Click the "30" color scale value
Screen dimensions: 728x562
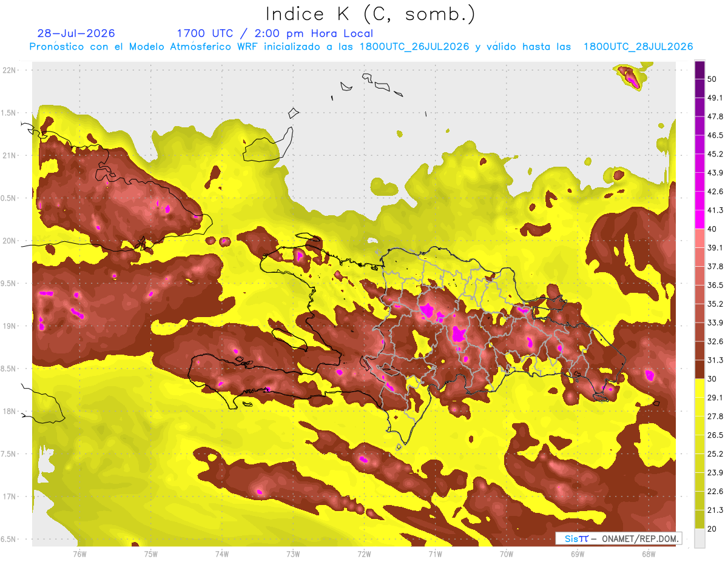pyautogui.click(x=712, y=379)
